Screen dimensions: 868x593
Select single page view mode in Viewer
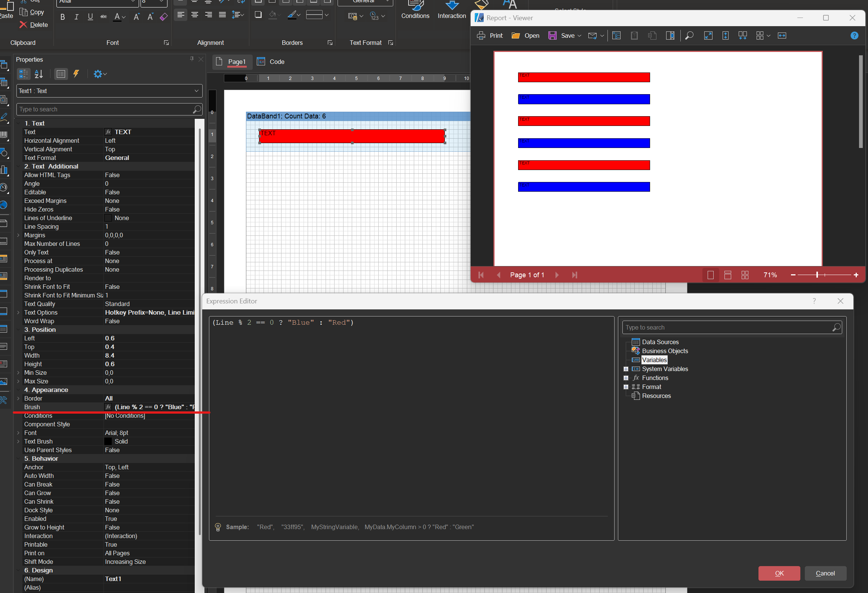pos(710,275)
